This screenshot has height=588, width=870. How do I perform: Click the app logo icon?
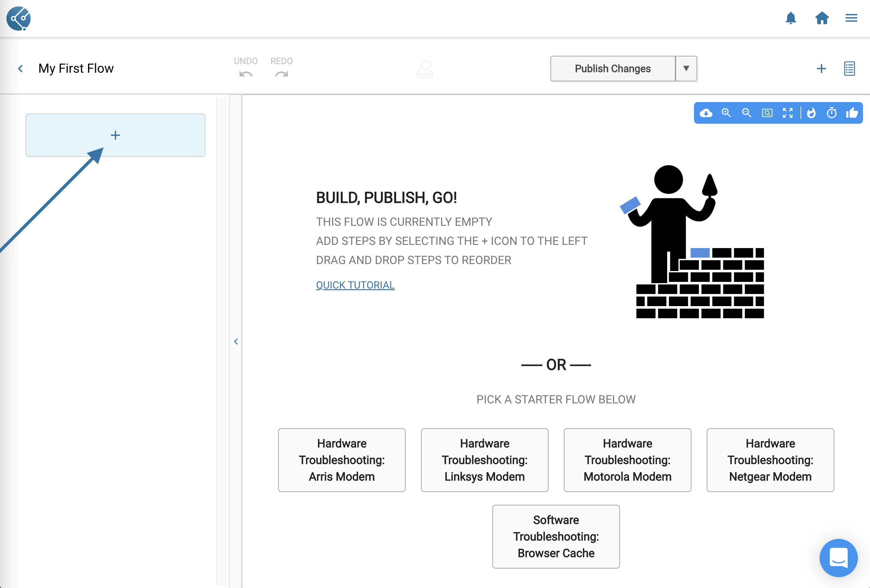[18, 18]
